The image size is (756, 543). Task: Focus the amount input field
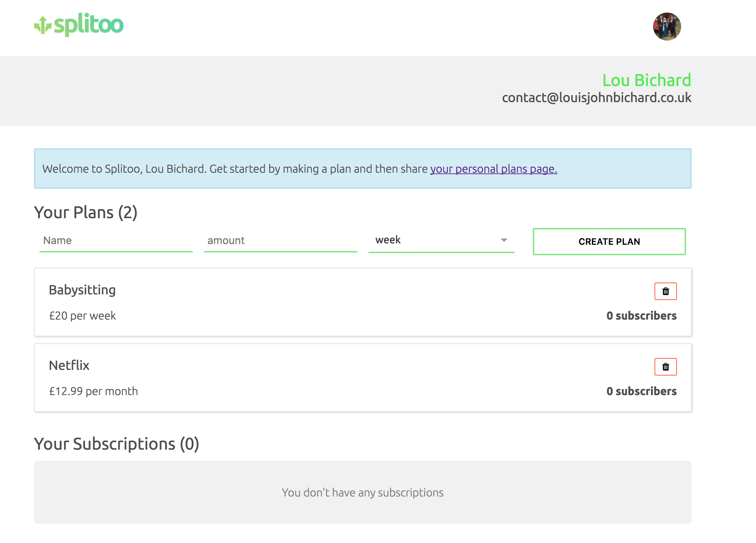[x=280, y=241]
